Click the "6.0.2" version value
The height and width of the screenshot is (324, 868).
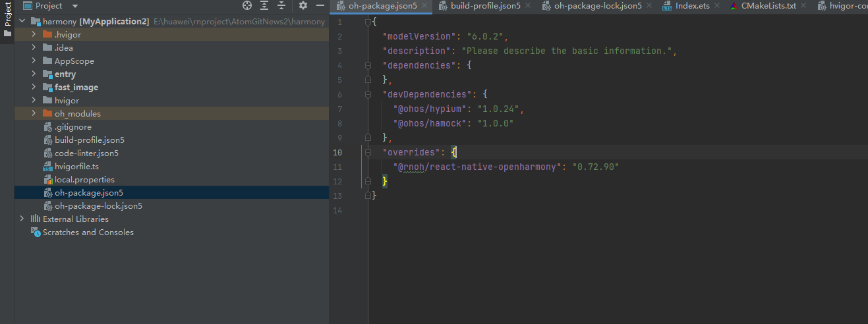(484, 36)
